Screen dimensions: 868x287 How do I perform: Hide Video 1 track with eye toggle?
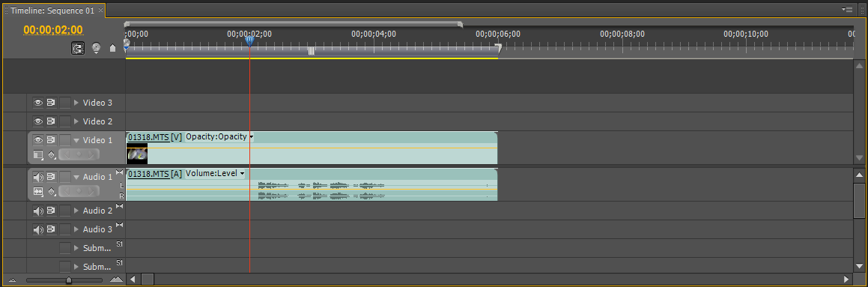[38, 140]
